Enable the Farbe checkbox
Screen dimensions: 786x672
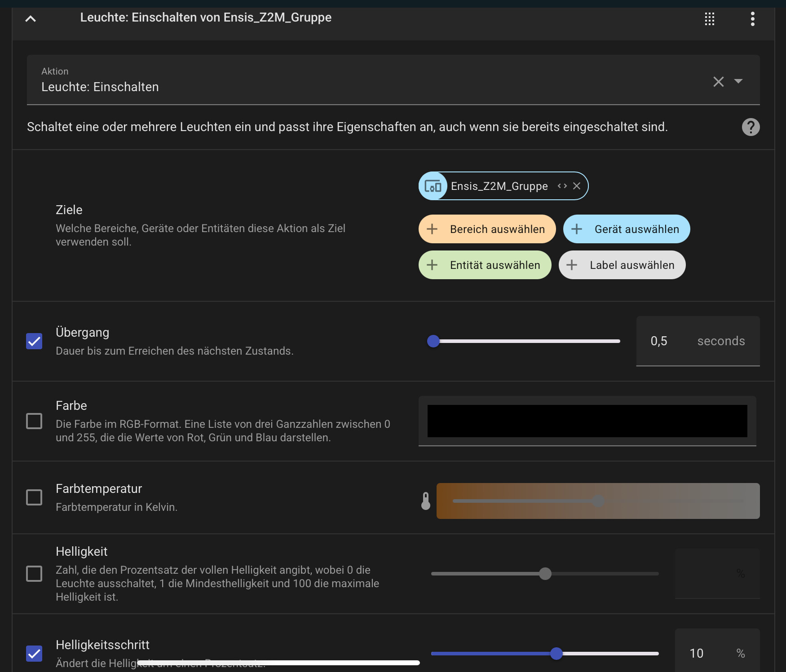[x=34, y=421]
